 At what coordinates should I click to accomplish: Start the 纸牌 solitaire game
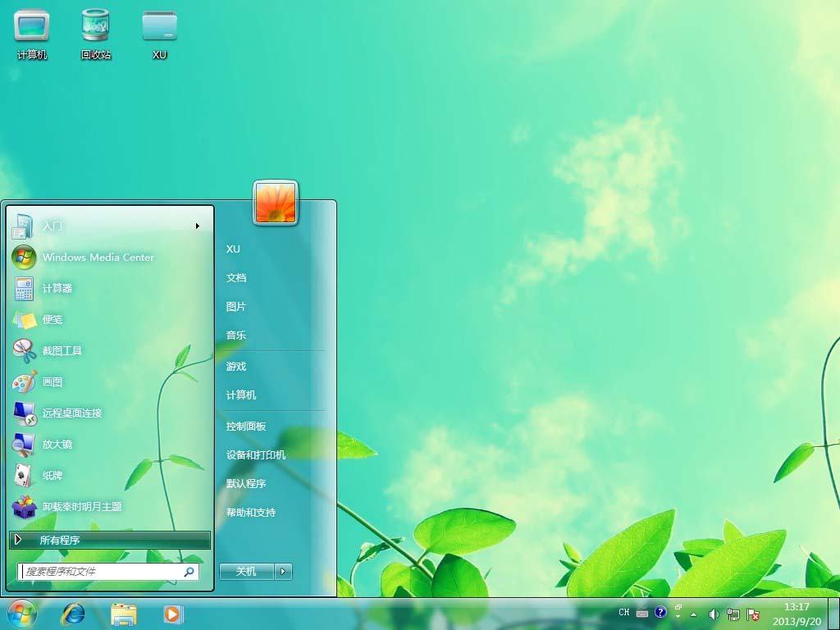52,475
